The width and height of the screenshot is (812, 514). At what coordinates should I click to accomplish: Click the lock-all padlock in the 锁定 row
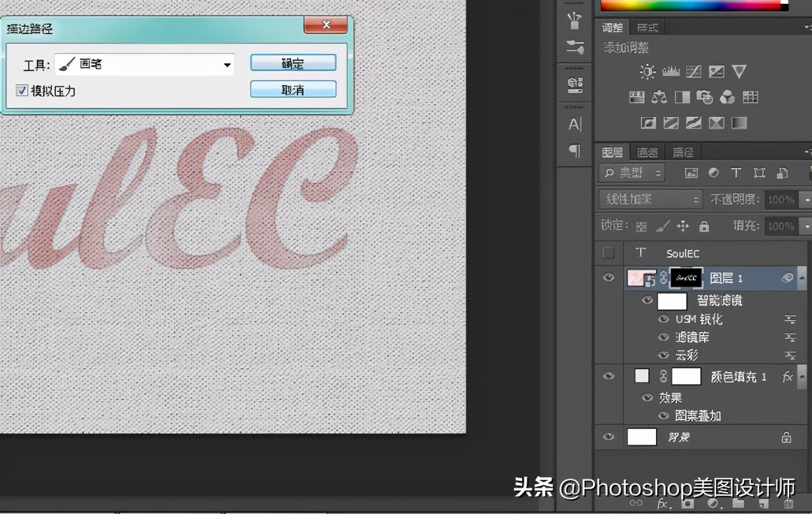click(704, 226)
